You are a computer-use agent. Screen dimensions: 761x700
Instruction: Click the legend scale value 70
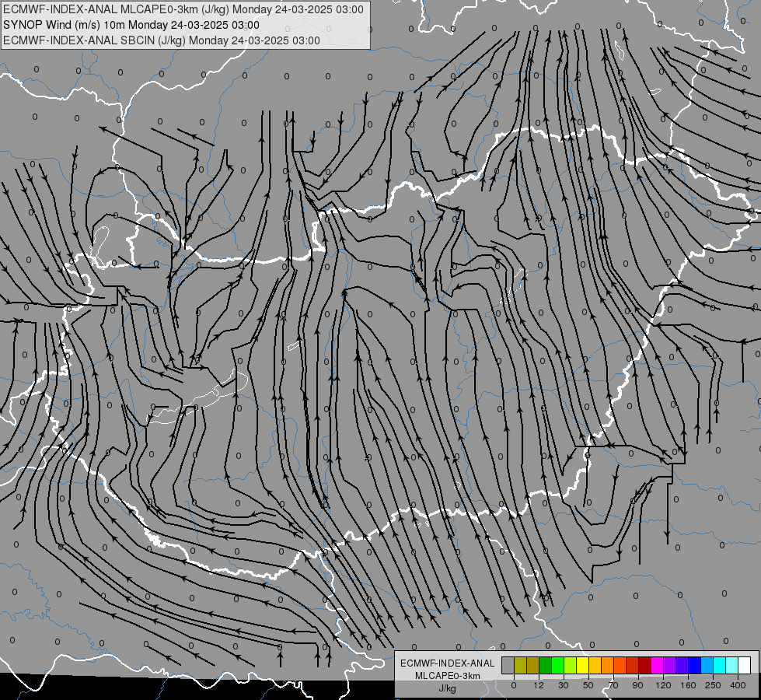click(613, 685)
